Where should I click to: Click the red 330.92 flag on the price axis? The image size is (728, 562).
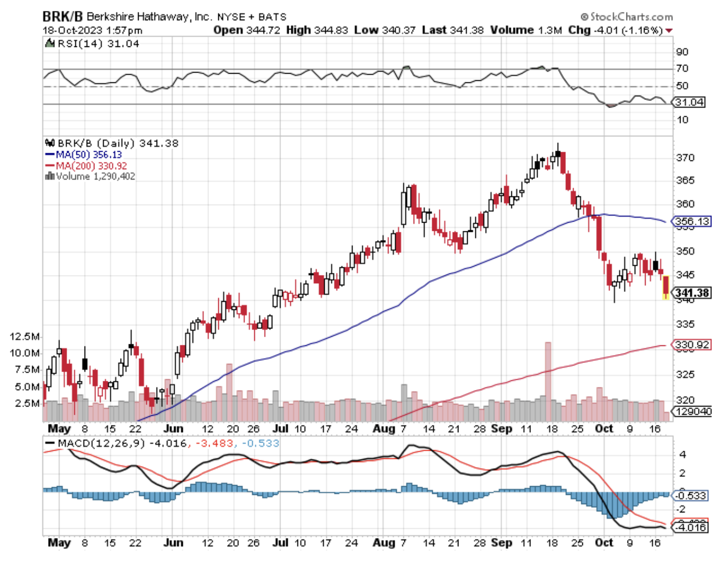coord(692,345)
